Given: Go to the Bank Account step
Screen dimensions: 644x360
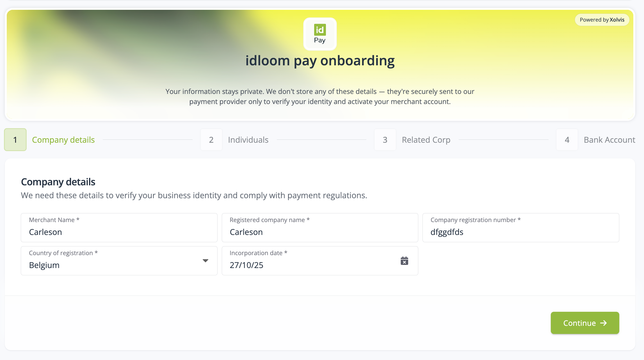Looking at the screenshot, I should coord(609,139).
